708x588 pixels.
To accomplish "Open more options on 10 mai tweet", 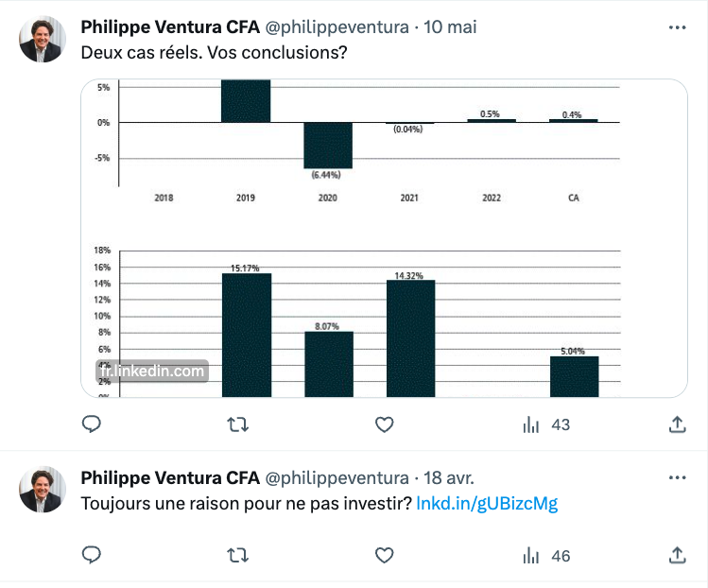I will tap(678, 27).
